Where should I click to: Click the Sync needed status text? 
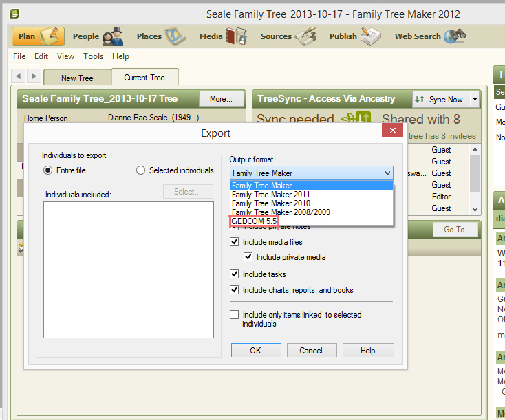295,118
